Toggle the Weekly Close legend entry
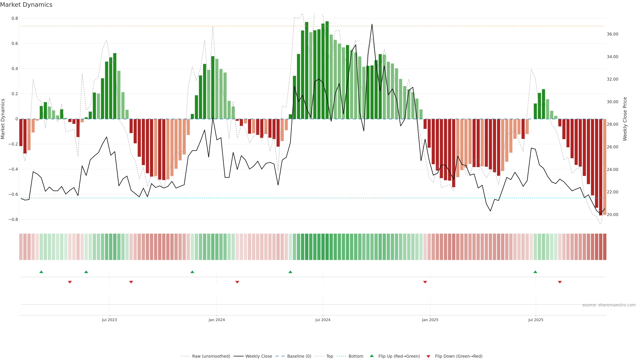The width and height of the screenshot is (644, 362). [258, 356]
